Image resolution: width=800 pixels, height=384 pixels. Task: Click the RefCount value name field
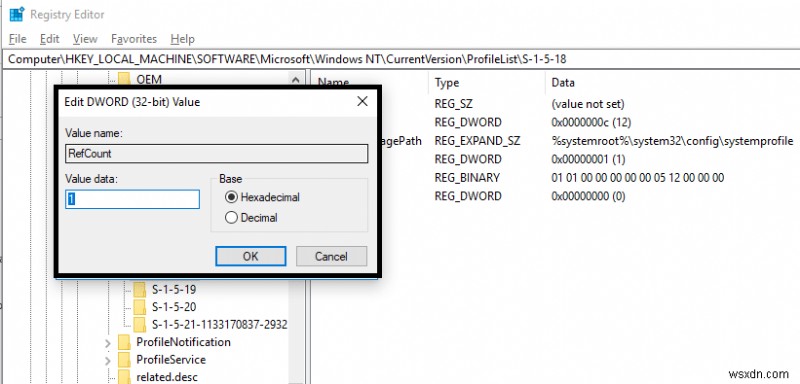click(216, 153)
